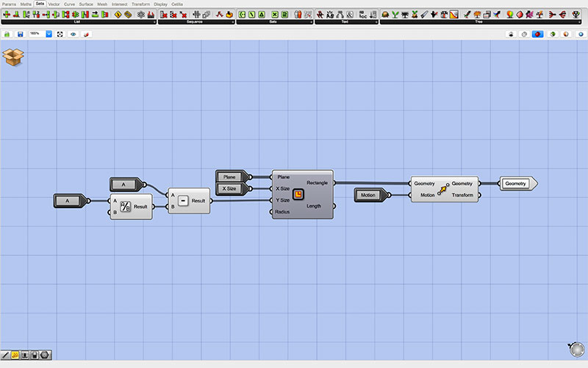588x368 pixels.
Task: Open the Vector tab
Action: click(x=54, y=4)
